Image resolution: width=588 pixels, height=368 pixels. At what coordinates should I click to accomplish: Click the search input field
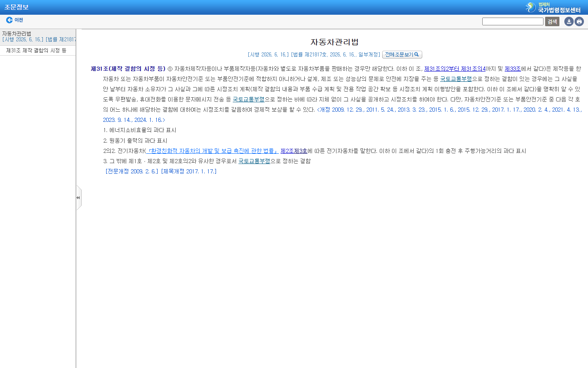click(x=513, y=22)
